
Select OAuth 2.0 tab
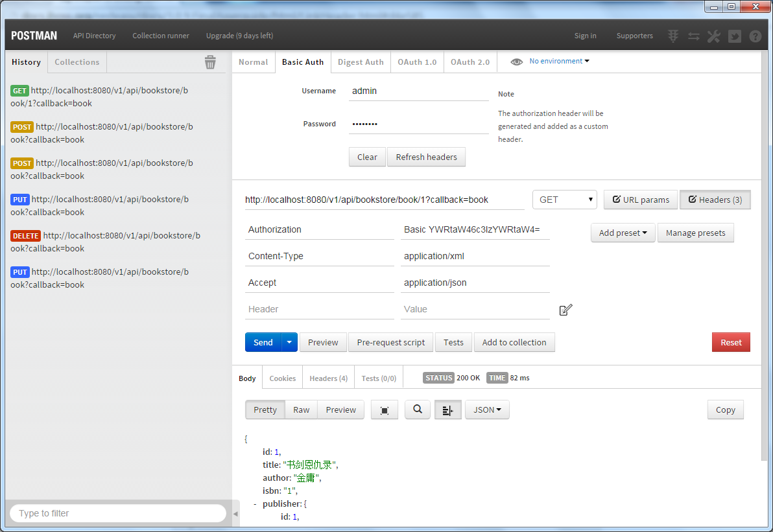point(470,62)
